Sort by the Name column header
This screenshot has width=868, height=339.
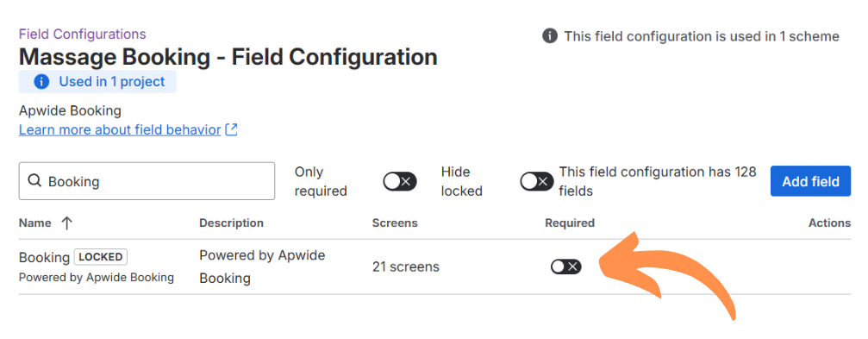tap(34, 223)
